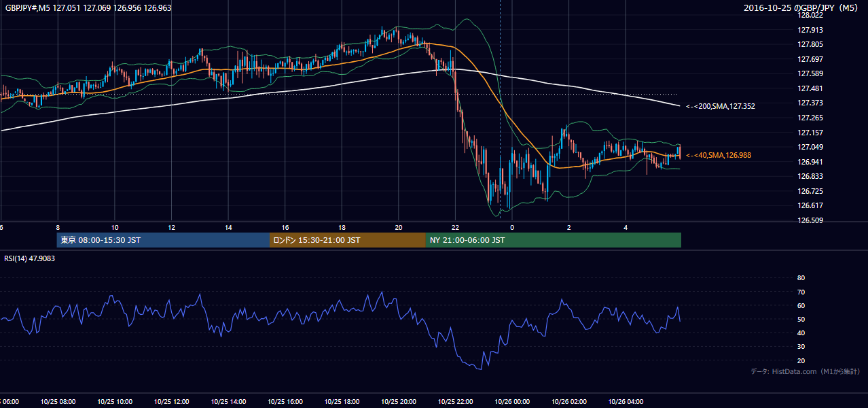Click RSI axis level 60
The image size is (868, 408).
point(801,305)
